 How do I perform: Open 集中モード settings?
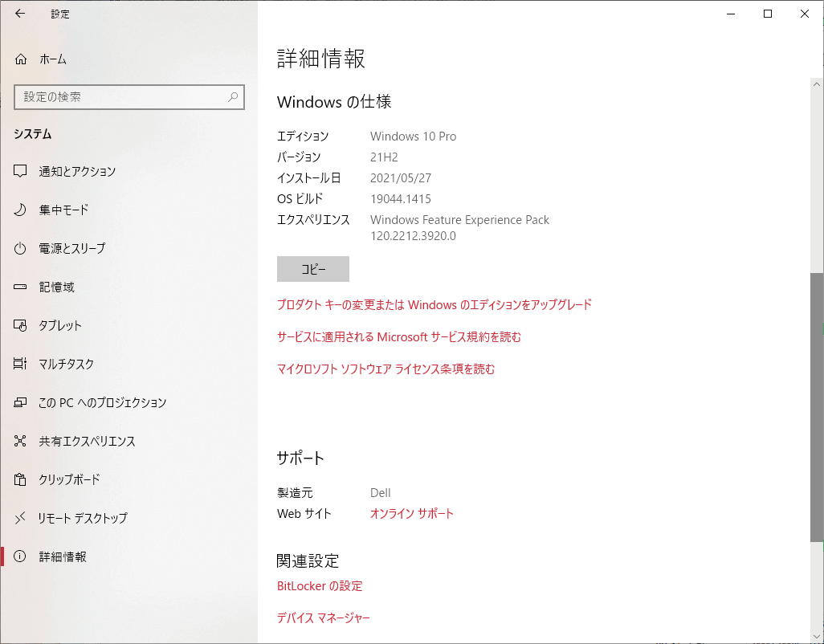click(128, 210)
